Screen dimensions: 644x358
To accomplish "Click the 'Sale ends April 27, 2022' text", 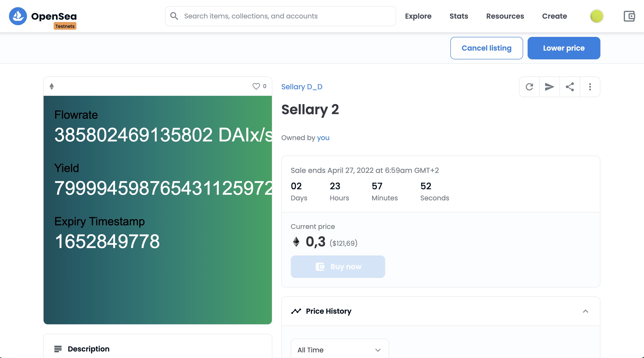I will (365, 170).
